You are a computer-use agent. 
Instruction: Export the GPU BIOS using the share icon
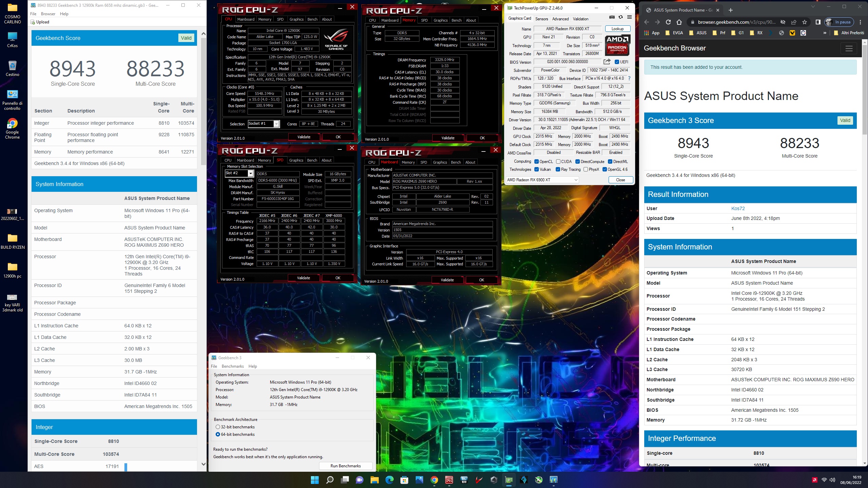pyautogui.click(x=607, y=62)
